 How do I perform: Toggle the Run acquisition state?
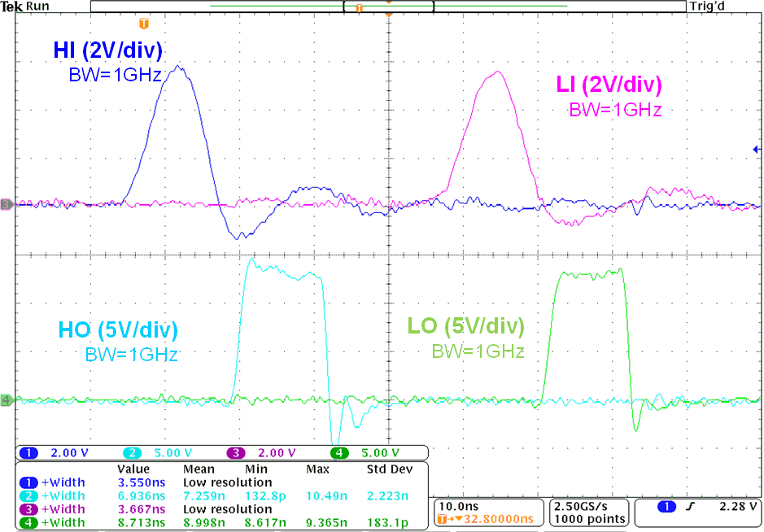click(36, 6)
